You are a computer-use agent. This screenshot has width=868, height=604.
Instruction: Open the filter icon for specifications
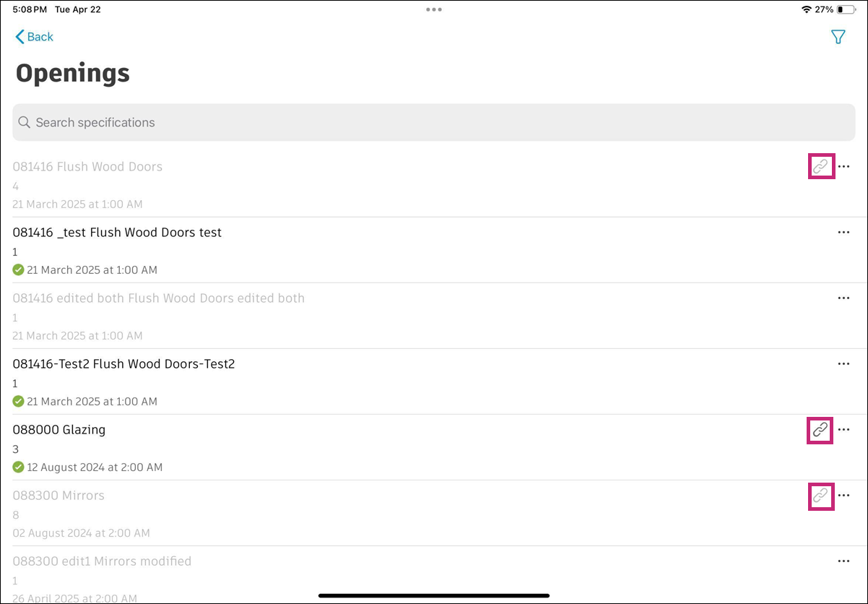(x=838, y=37)
